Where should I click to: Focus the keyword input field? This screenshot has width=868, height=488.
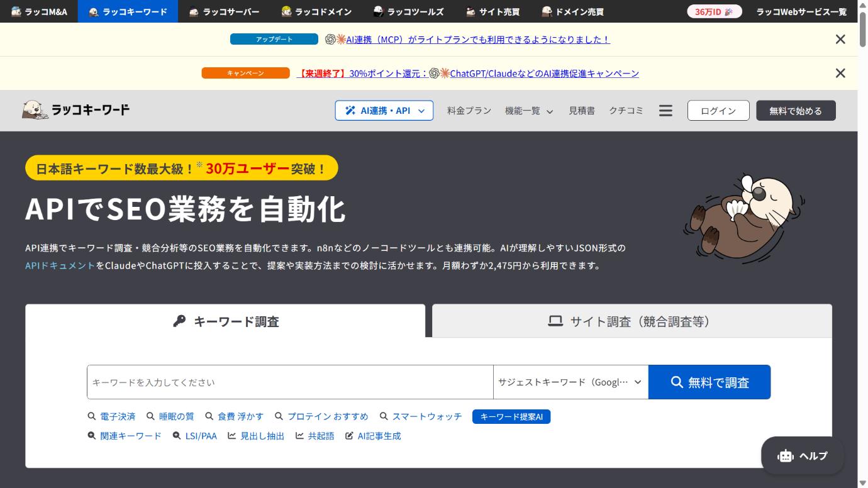[x=290, y=382]
